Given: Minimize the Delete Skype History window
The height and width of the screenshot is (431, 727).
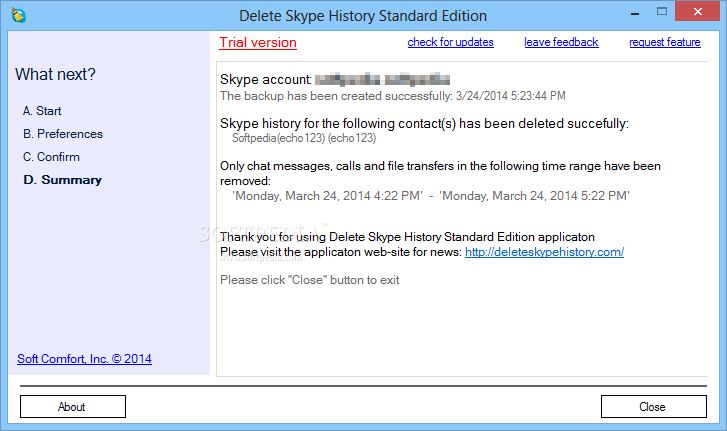Looking at the screenshot, I should point(635,13).
